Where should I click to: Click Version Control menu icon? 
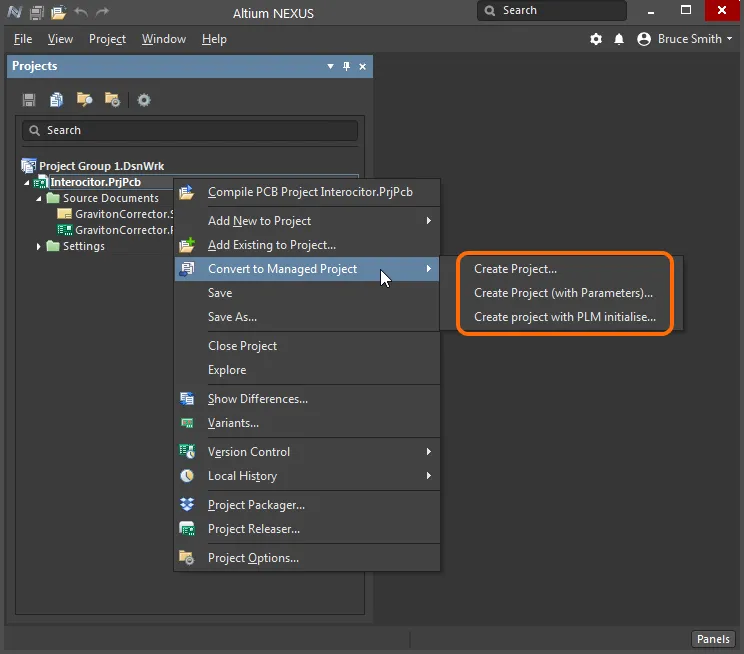(187, 451)
